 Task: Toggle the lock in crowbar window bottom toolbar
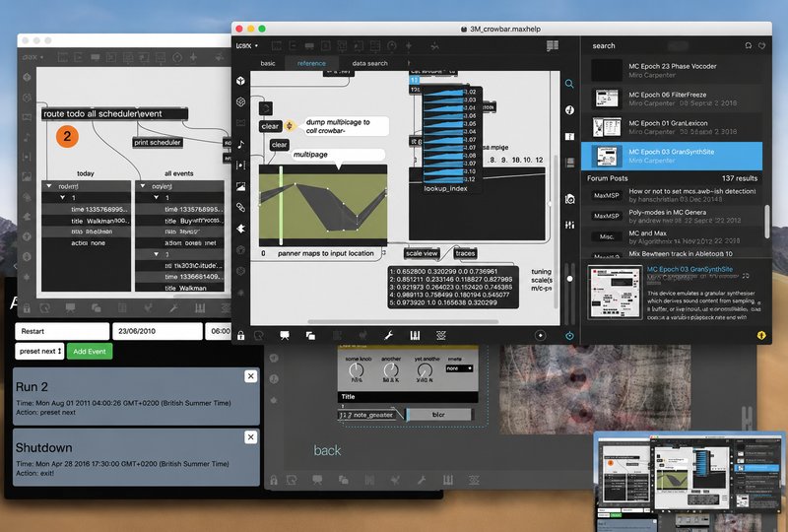(x=240, y=335)
